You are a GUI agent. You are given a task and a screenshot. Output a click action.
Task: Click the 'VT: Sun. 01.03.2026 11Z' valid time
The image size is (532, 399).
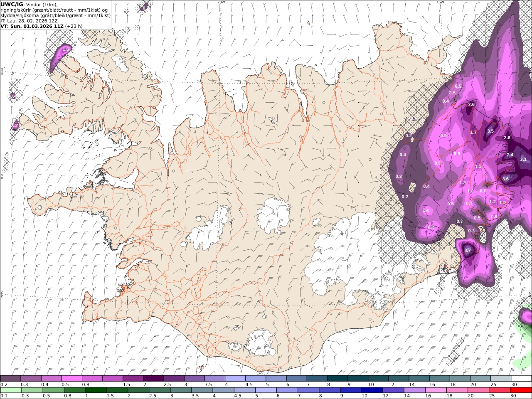point(32,26)
